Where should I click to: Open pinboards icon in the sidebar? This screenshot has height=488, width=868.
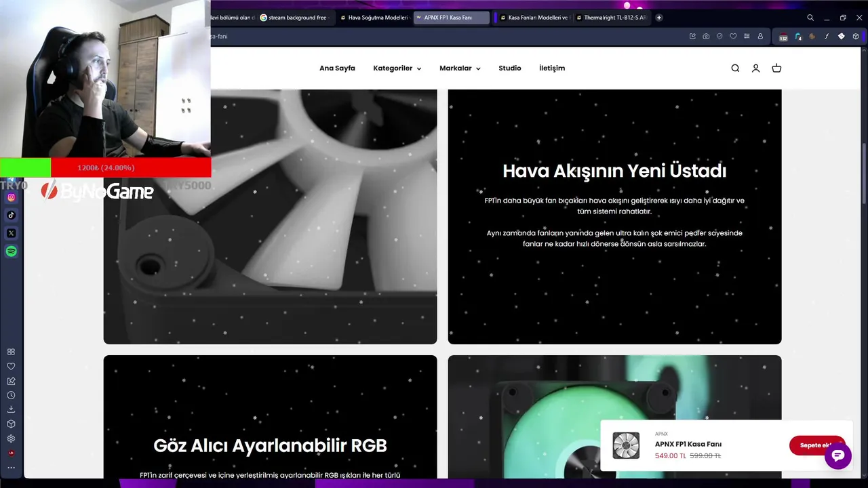[11, 381]
